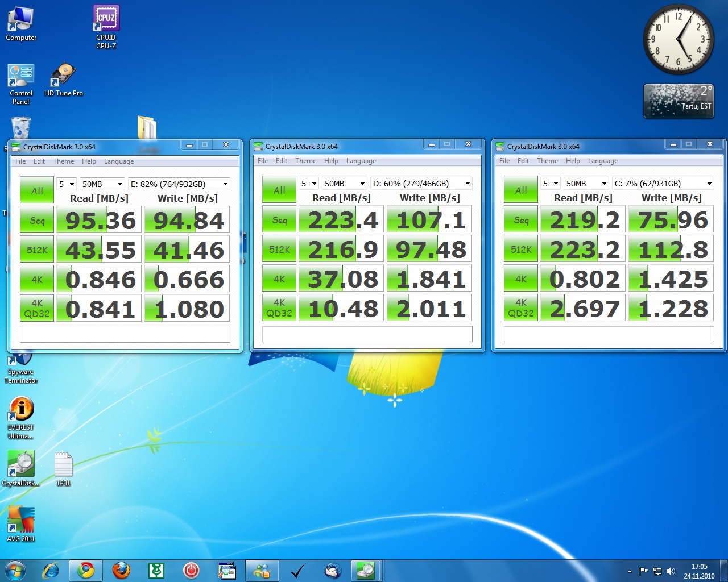The width and height of the screenshot is (728, 582).
Task: Open 50MB size dropdown in D: window
Action: (x=345, y=184)
